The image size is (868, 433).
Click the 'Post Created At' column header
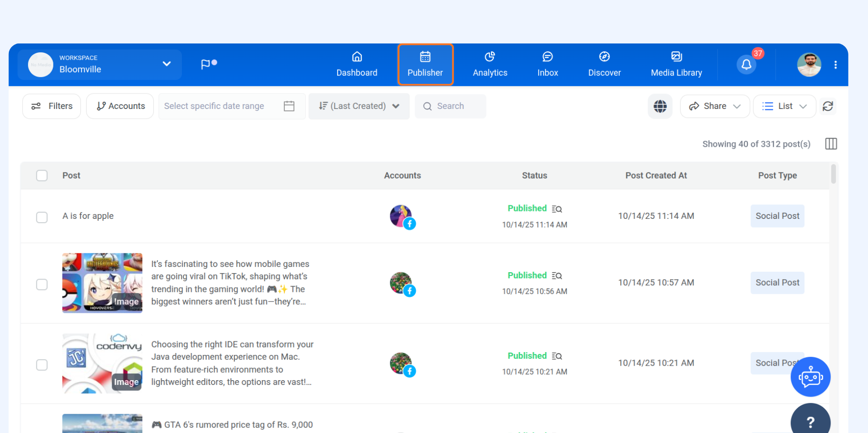[x=656, y=175]
